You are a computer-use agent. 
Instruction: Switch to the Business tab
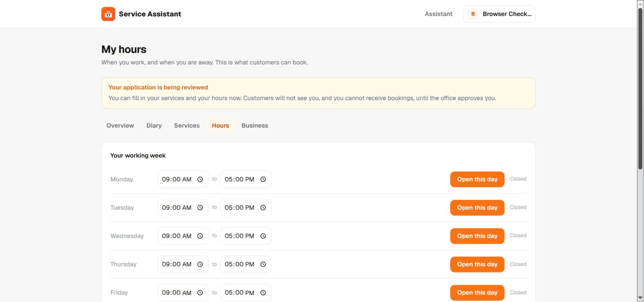coord(255,126)
